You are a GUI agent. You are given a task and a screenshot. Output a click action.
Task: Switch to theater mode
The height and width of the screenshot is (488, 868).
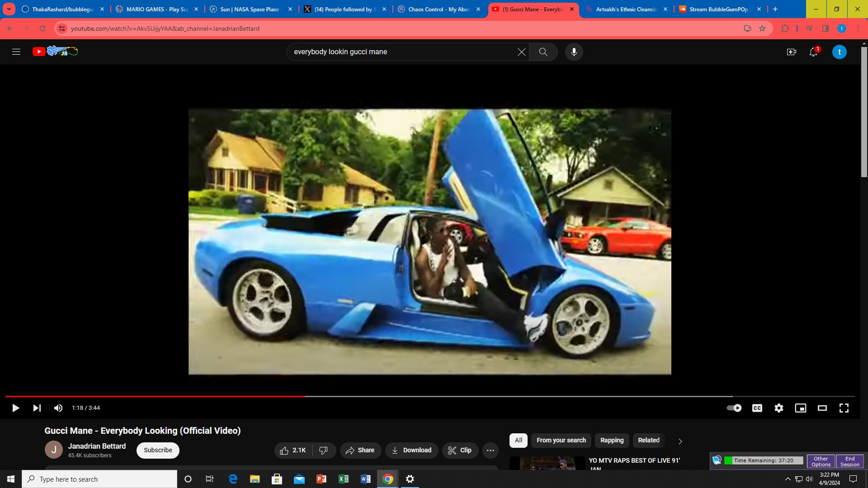(822, 408)
